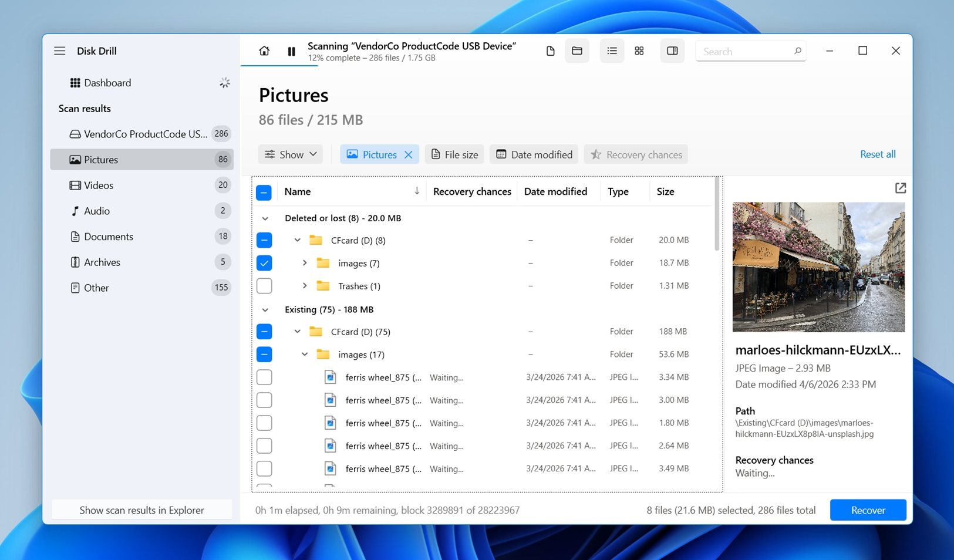The width and height of the screenshot is (954, 560).
Task: Uncheck the images (7) folder
Action: [x=264, y=263]
